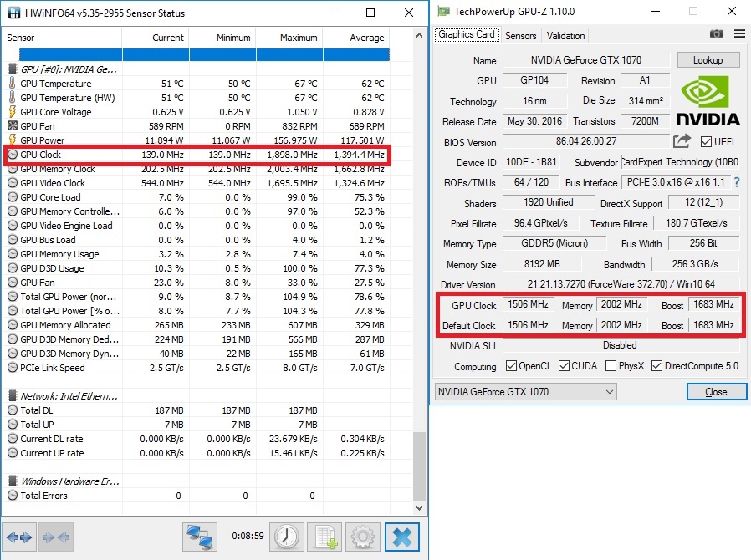This screenshot has height=560, width=751.
Task: Click the NVIDIA SLI Disabled field
Action: click(621, 345)
